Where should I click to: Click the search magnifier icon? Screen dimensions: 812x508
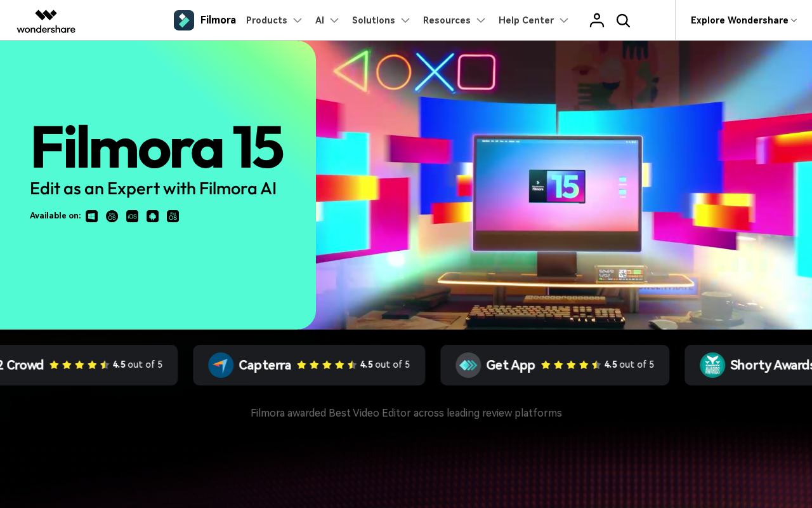click(x=623, y=20)
